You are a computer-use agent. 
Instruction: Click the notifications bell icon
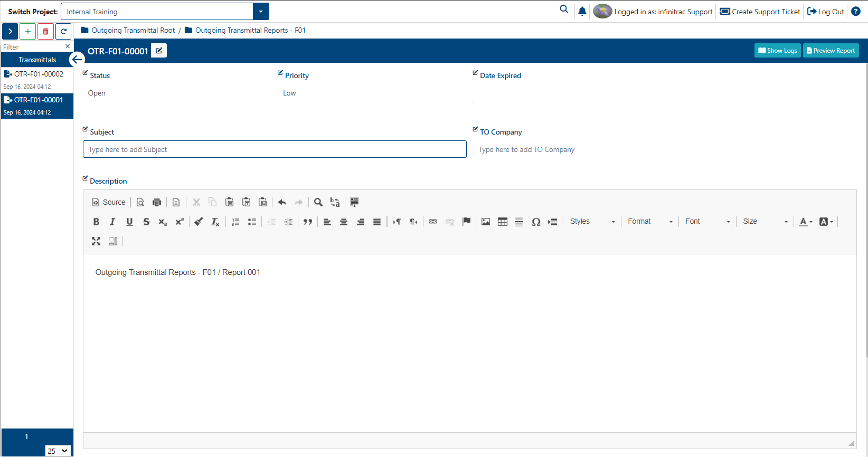coord(582,11)
